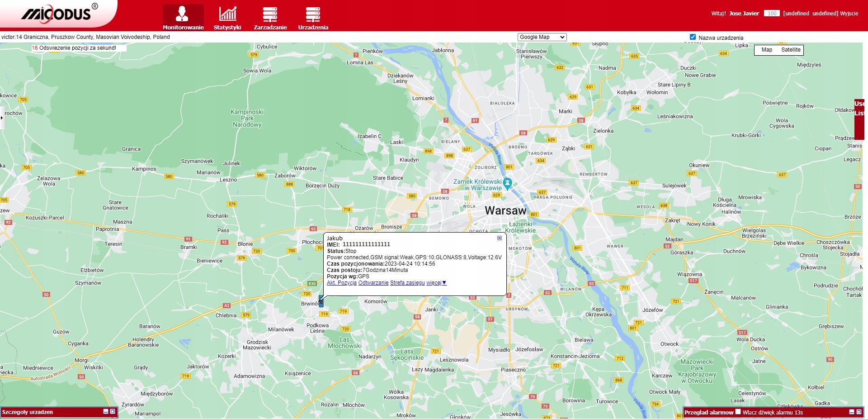Click the Wyjscie logout link
The image size is (868, 419).
[849, 14]
